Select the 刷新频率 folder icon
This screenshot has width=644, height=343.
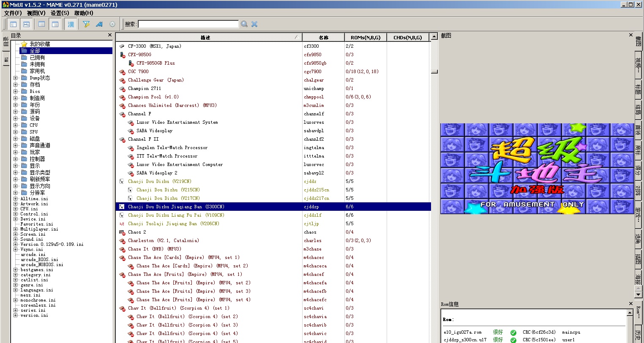click(24, 179)
